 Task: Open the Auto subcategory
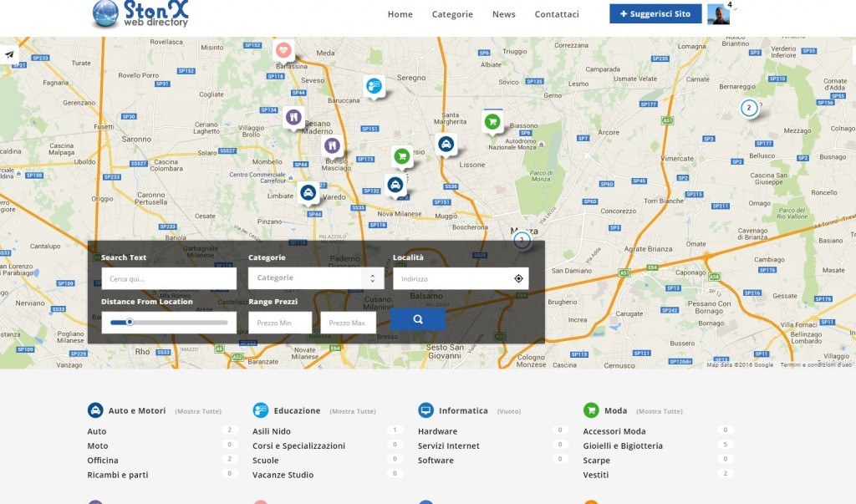coord(97,431)
